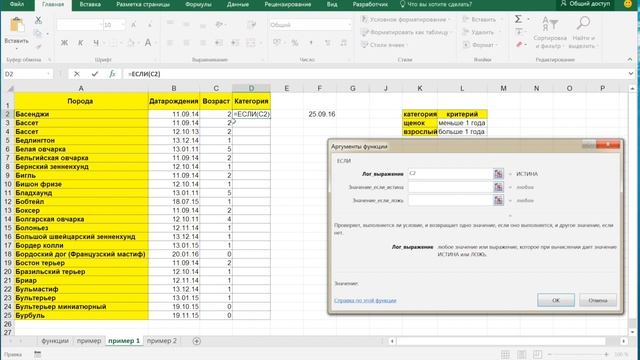Viewport: 640px width, 360px height.
Task: Open the Insert cells (Вставить) dropdown
Action: pos(482,19)
